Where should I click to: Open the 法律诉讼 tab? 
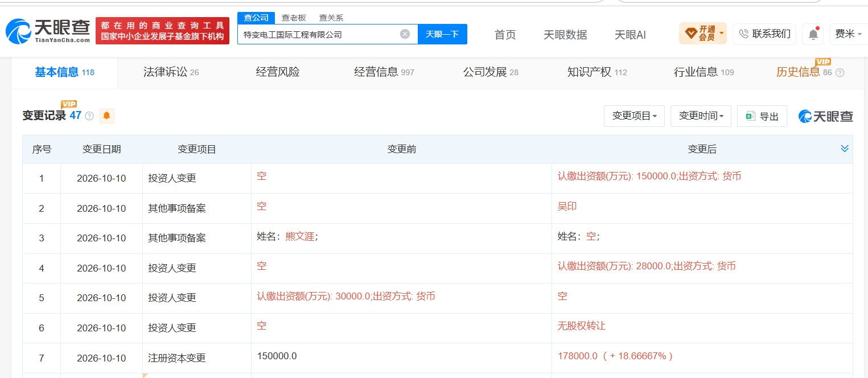point(171,72)
